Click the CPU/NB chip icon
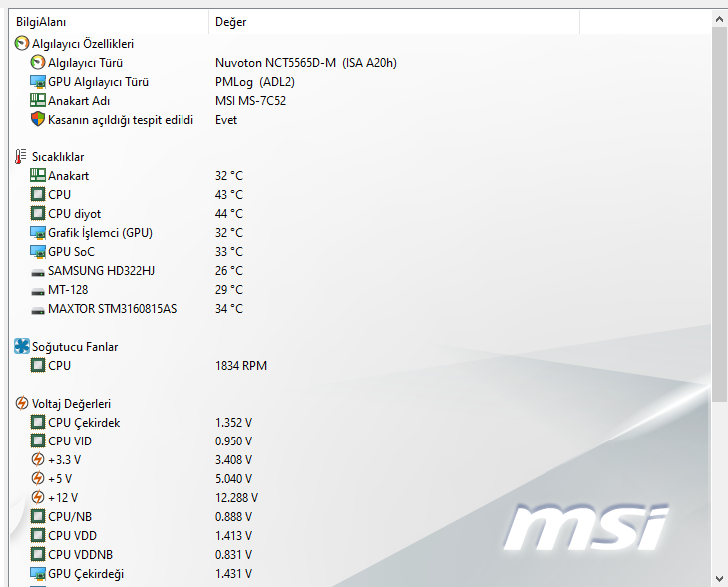The height and width of the screenshot is (587, 728). [x=38, y=516]
